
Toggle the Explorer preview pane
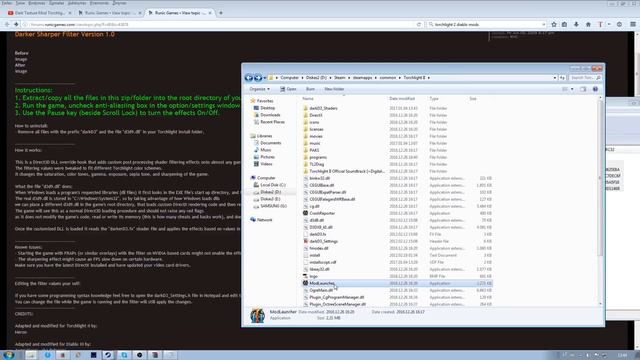583,89
